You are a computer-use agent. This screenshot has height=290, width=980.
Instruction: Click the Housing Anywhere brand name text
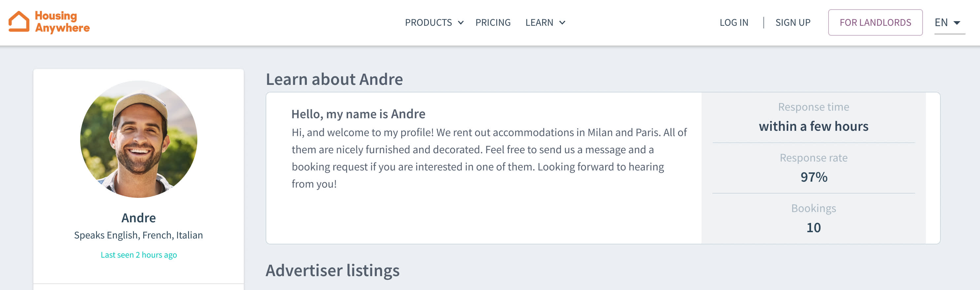coord(62,22)
